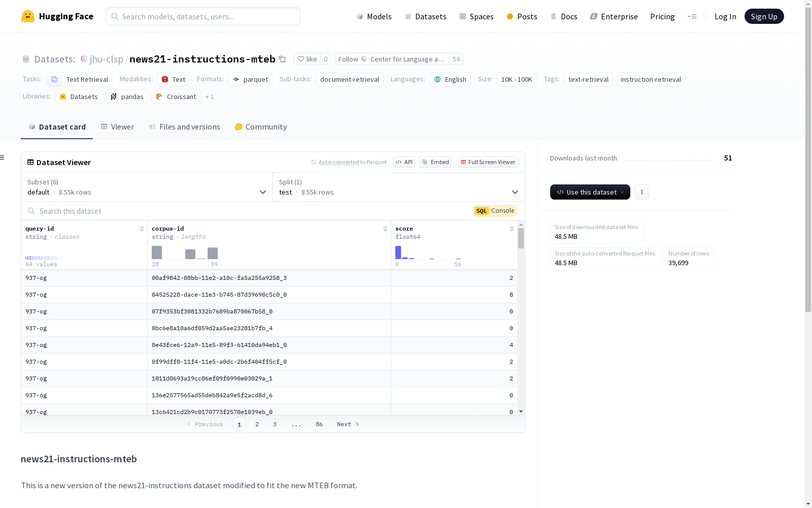Open the Pricing page
Viewport: 812px width, 508px height.
662,16
